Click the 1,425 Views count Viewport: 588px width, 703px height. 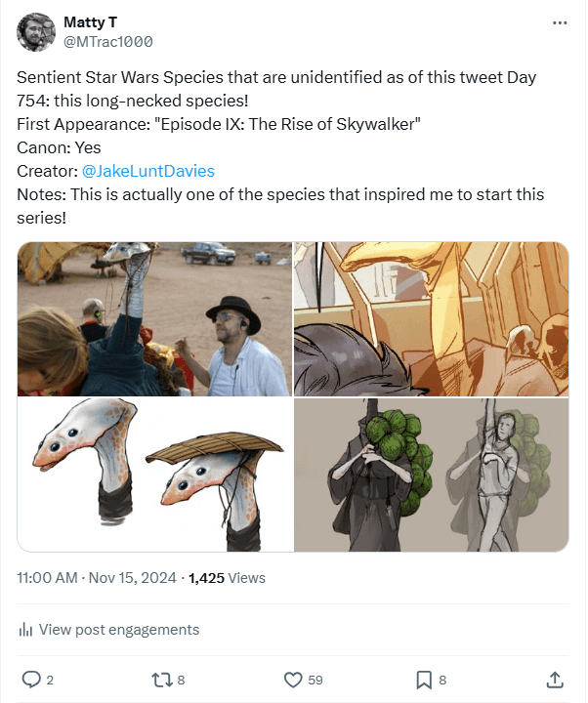227,578
